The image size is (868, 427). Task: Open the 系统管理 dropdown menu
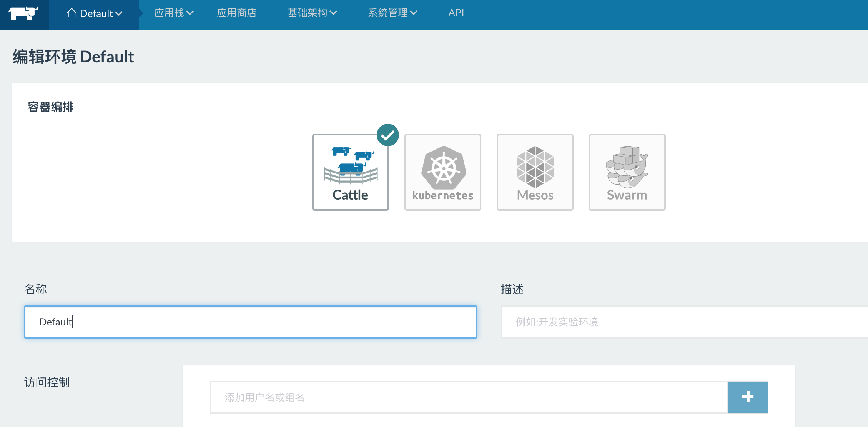[x=393, y=13]
